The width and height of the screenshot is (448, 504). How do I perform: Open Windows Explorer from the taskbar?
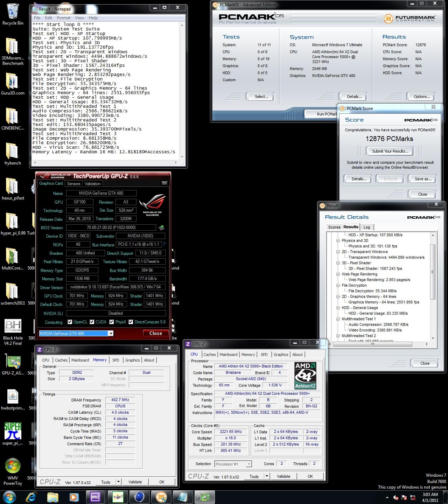pyautogui.click(x=53, y=497)
